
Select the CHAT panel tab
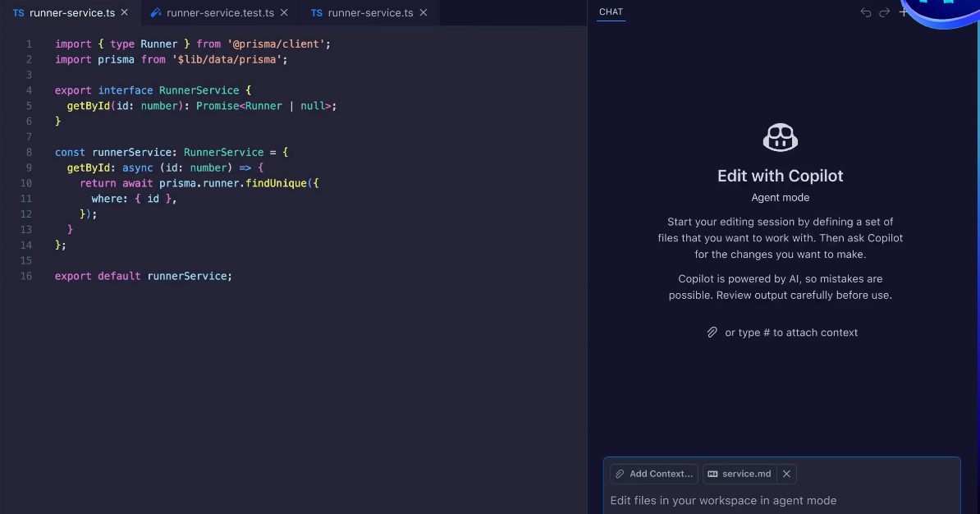click(611, 11)
